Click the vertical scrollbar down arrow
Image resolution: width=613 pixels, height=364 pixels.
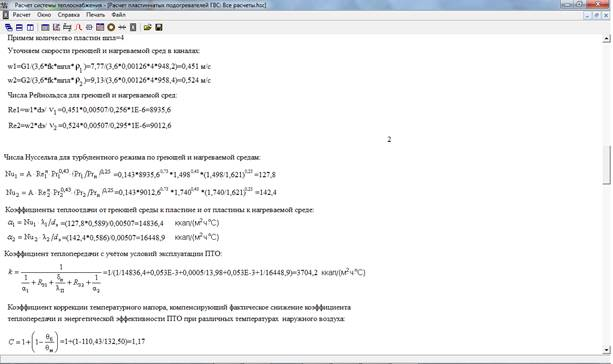click(x=606, y=350)
